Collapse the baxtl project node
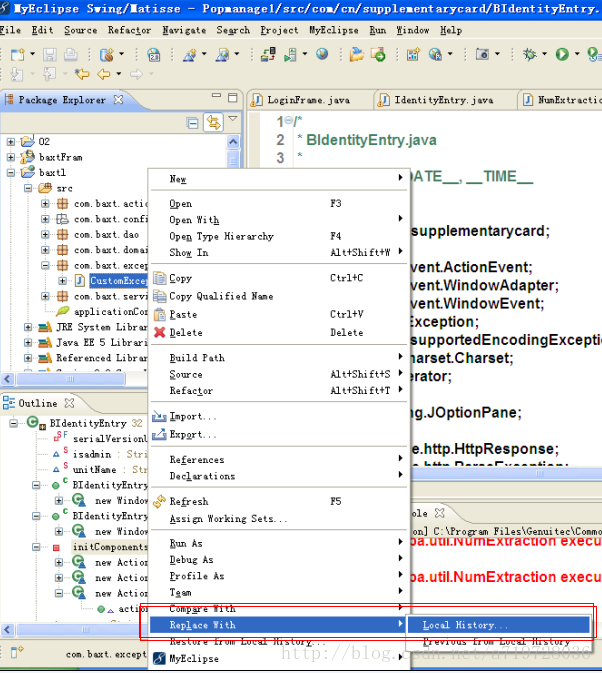Screen dimensions: 602x673 coord(11,173)
